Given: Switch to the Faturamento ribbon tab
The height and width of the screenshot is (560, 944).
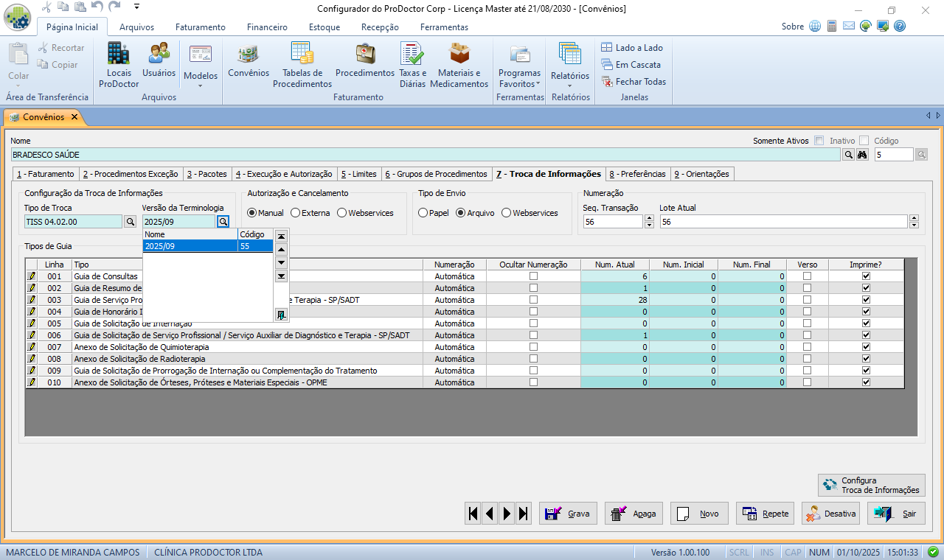Looking at the screenshot, I should tap(200, 27).
